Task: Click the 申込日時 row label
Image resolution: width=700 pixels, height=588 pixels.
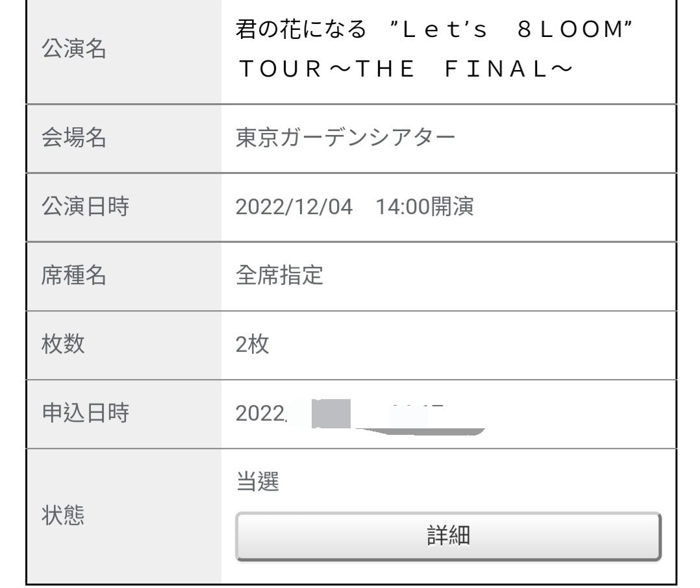Action: point(85,413)
